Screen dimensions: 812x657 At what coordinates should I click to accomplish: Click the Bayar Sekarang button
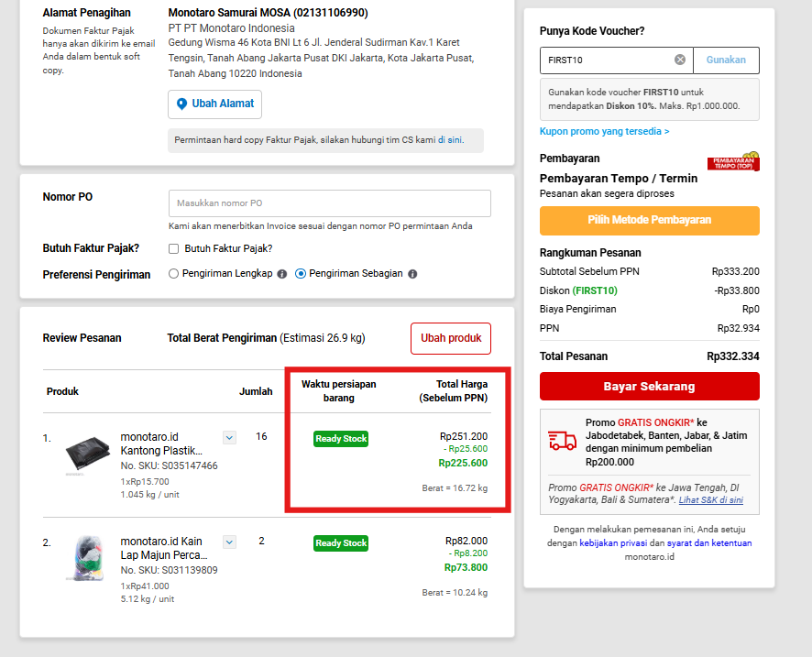650,386
